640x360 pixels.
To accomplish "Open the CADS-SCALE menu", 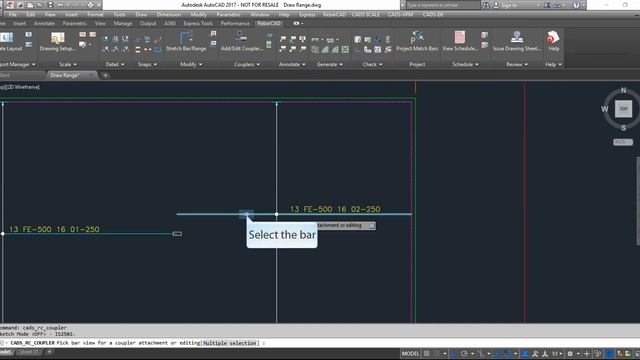I will (366, 14).
